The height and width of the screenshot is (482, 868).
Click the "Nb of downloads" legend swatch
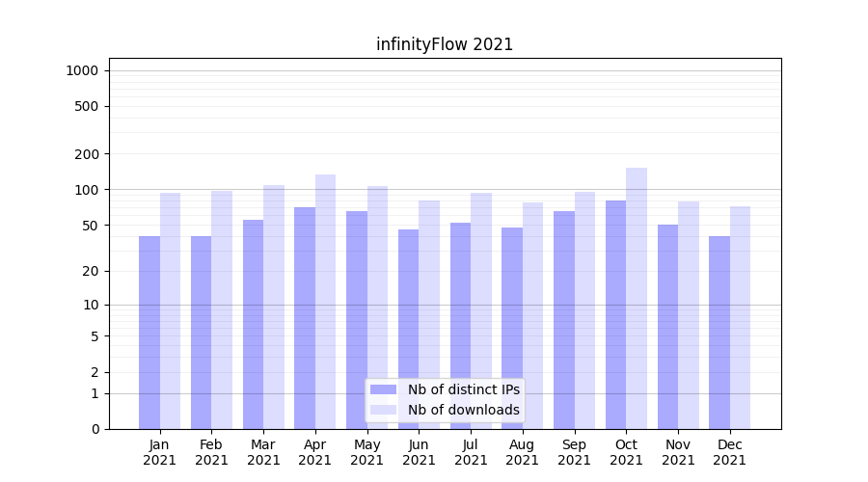click(383, 410)
